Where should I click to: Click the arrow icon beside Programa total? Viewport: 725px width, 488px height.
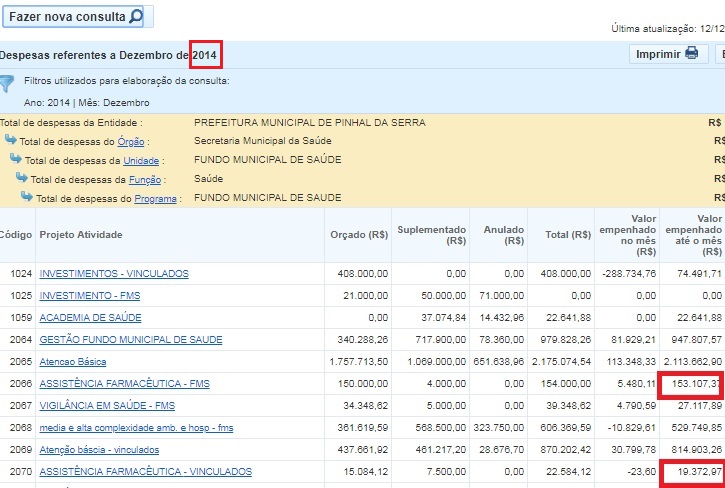(x=27, y=198)
